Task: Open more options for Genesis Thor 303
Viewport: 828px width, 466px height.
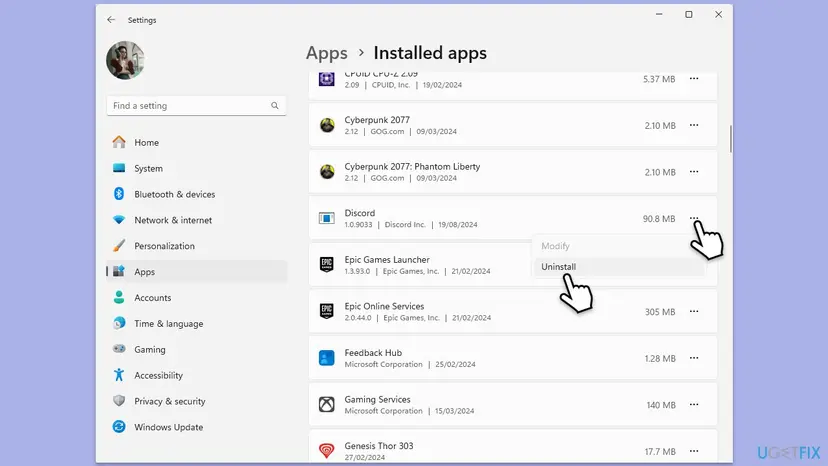Action: click(694, 451)
